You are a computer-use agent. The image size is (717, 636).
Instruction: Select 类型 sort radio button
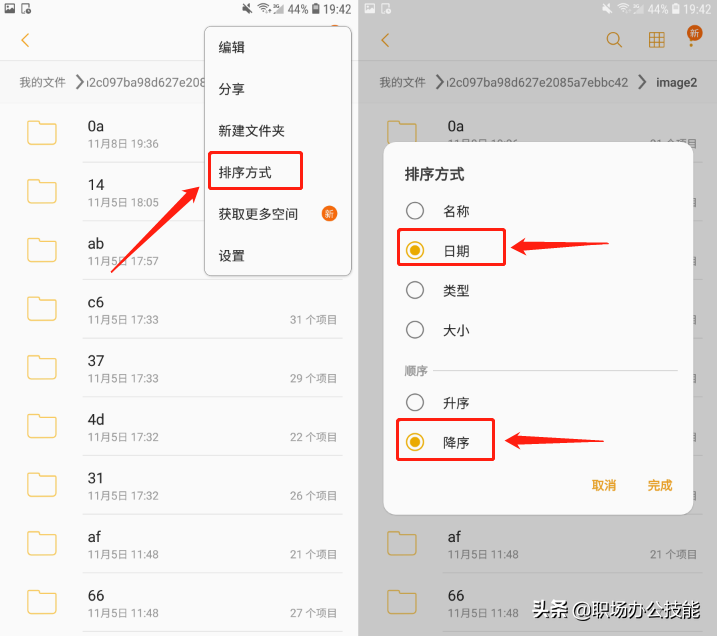(x=415, y=290)
